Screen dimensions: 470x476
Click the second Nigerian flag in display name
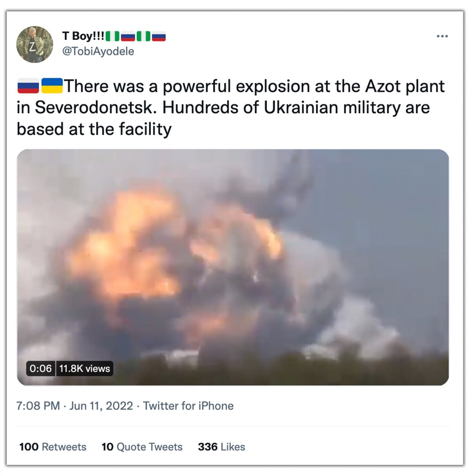[x=143, y=36]
